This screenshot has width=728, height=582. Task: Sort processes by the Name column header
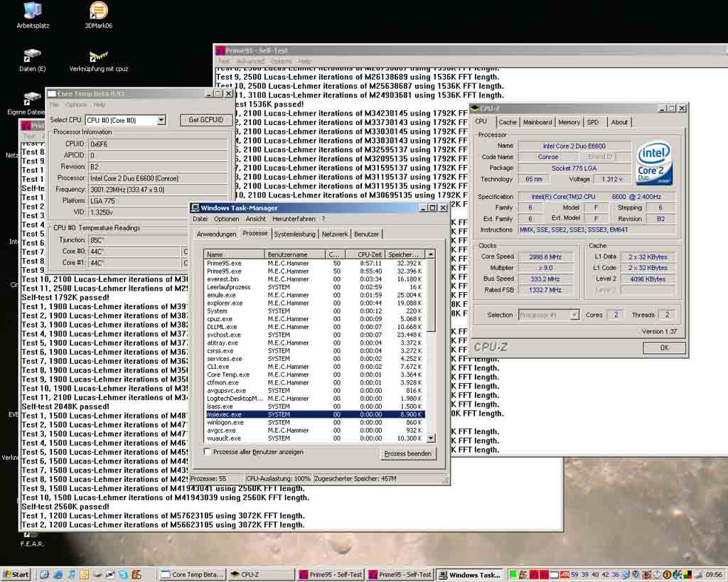click(235, 254)
